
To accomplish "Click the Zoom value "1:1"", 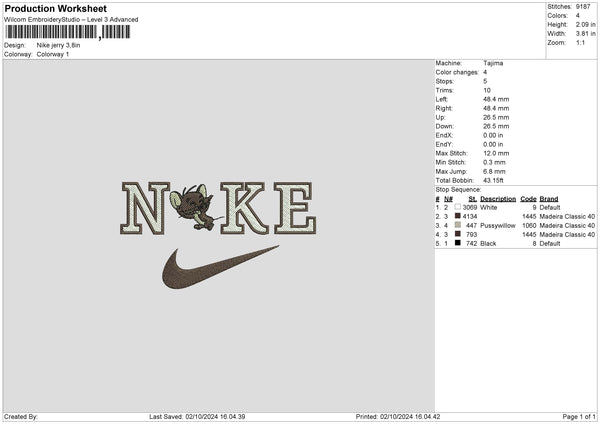I will (x=580, y=42).
